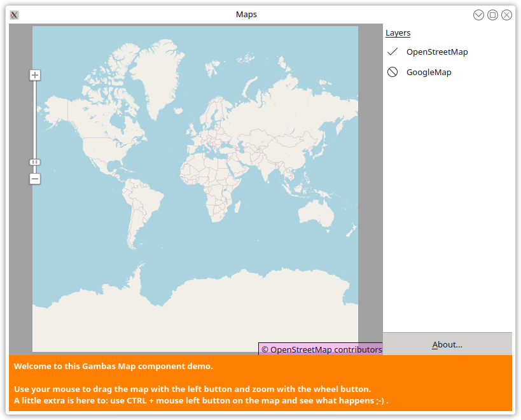Click the OpenStreetMap contributors attribution
The width and height of the screenshot is (521, 420).
point(321,349)
